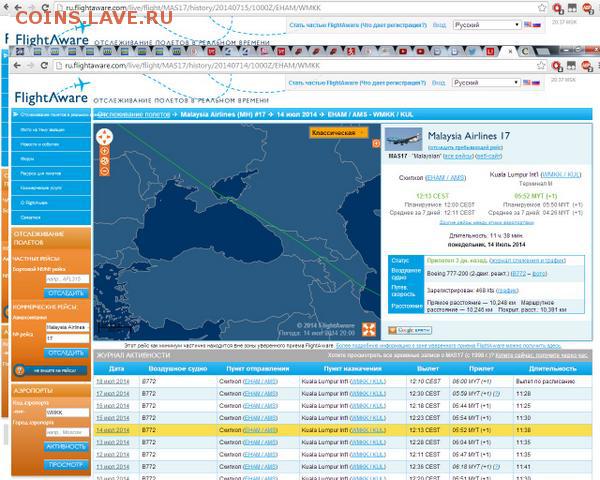Open the 17 июл 2014 flight log row
Viewport: 600px width, 480px height.
(x=342, y=393)
